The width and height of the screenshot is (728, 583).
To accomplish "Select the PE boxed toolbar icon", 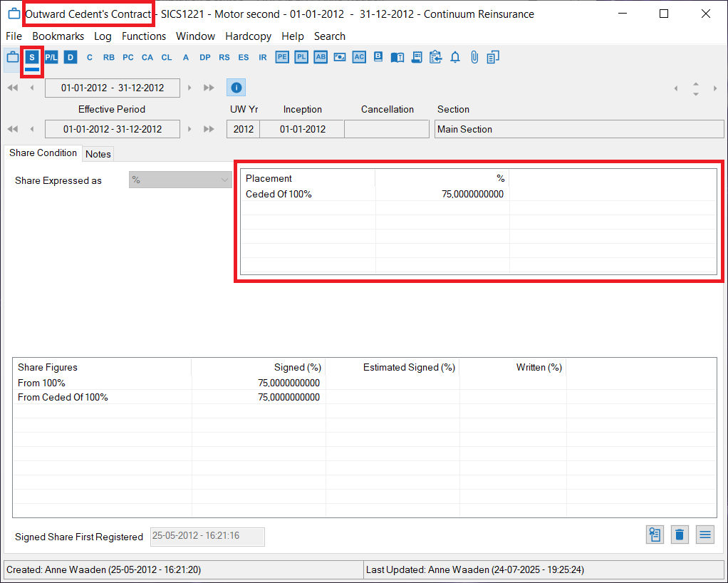I will 282,57.
